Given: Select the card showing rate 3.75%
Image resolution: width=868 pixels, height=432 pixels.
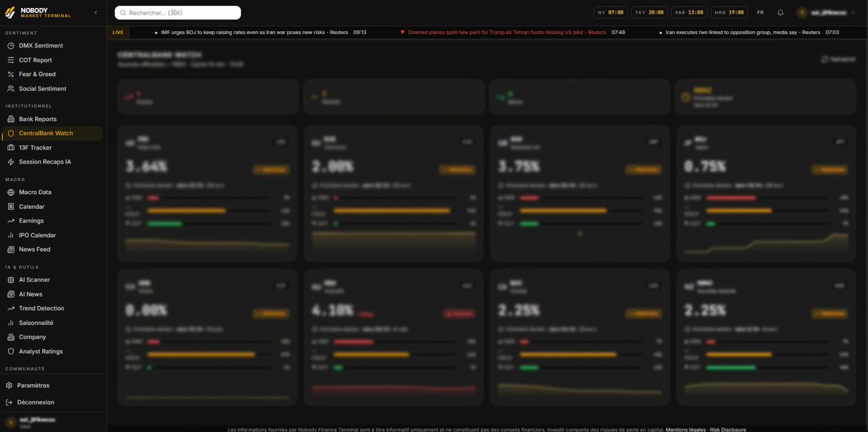Looking at the screenshot, I should 579,193.
